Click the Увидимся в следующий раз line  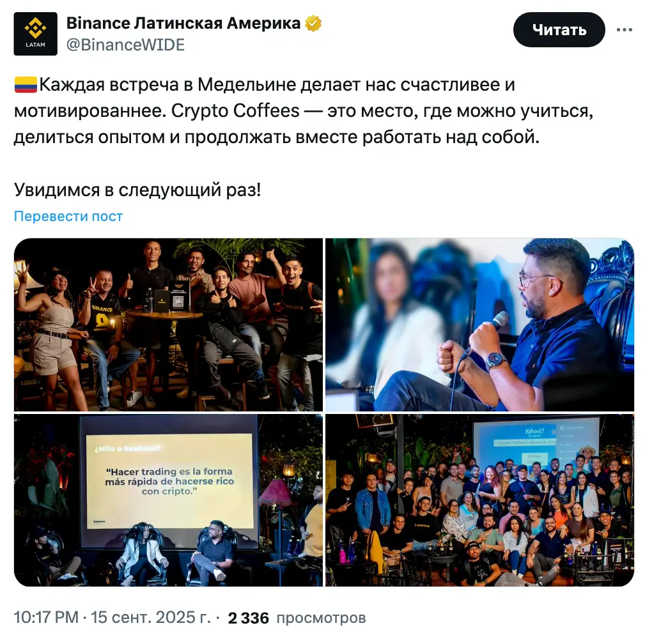pos(137,190)
